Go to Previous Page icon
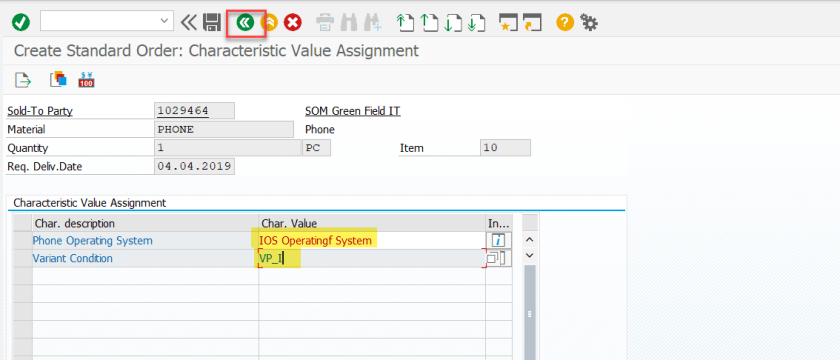The image size is (840, 360). coord(429,22)
